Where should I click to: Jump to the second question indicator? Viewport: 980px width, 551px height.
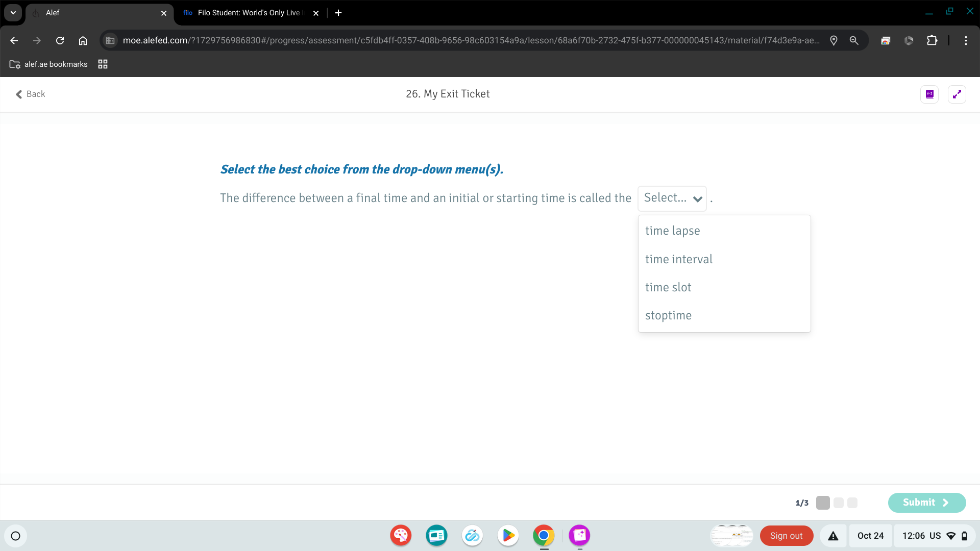point(838,503)
